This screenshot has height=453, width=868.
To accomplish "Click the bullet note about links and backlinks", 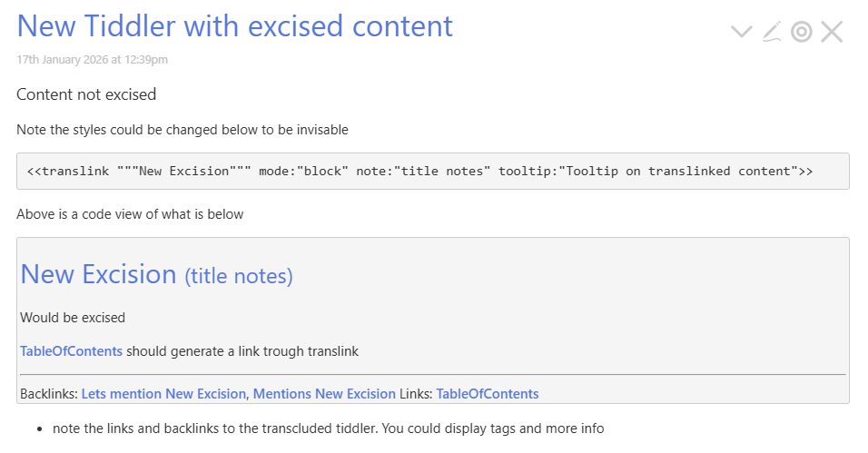I will click(x=328, y=428).
